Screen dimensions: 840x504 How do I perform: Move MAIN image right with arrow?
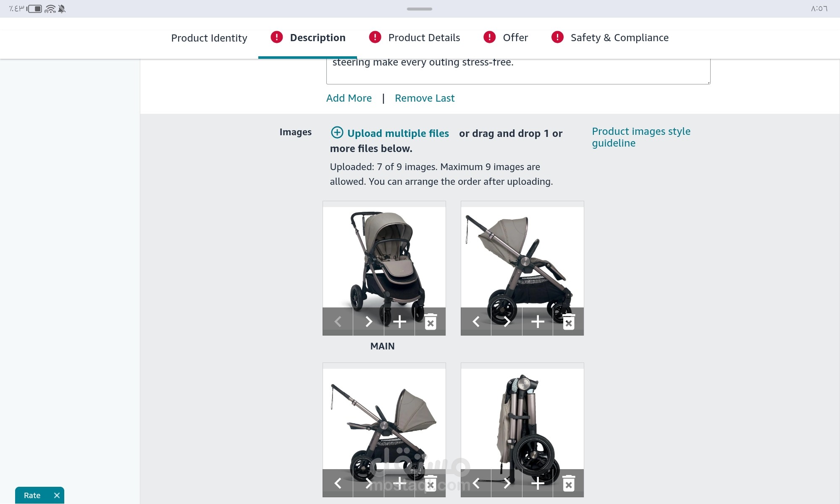368,322
